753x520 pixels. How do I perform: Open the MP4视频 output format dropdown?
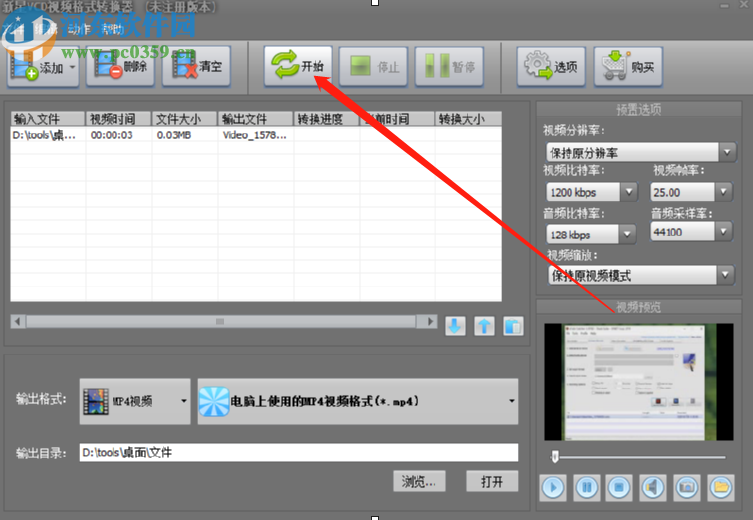[x=135, y=401]
